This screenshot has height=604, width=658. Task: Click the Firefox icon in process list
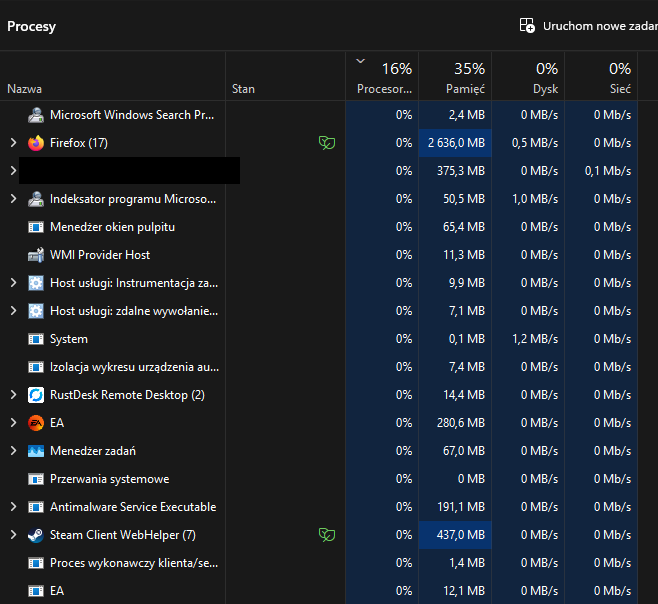click(36, 143)
